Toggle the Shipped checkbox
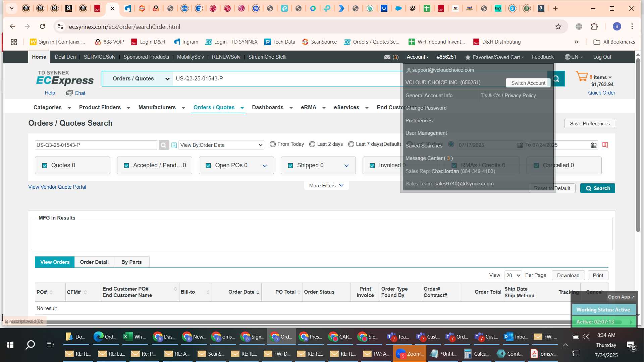 [x=290, y=166]
